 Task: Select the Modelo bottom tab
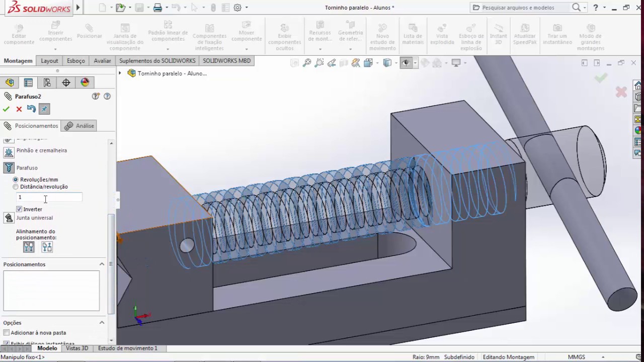(x=47, y=348)
